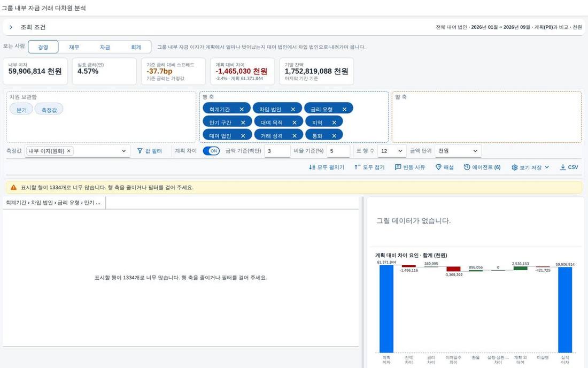Click the 계획 대비 차이 요인 chart title

411,255
